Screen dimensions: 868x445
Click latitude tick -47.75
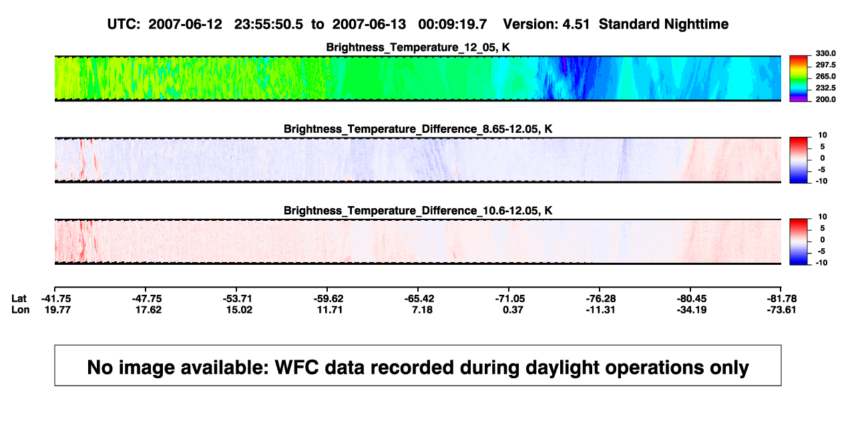point(146,298)
